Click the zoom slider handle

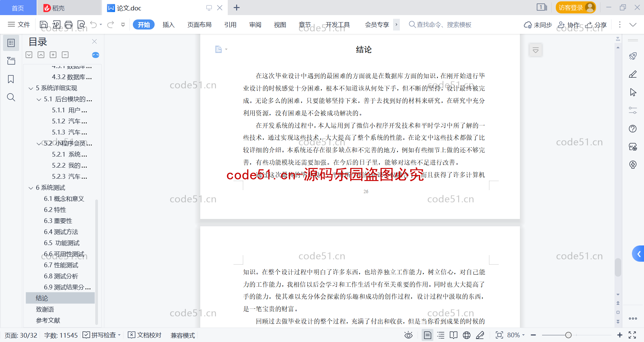tap(568, 335)
